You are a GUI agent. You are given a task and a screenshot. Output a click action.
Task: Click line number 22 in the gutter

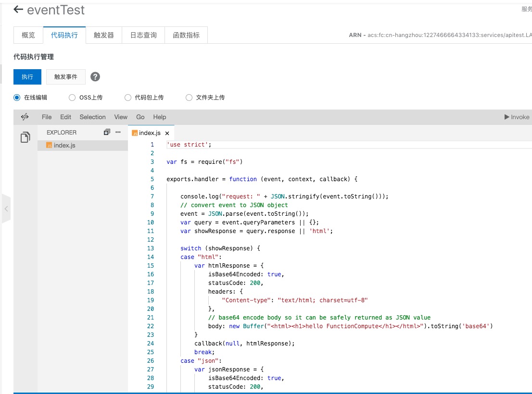[150, 326]
